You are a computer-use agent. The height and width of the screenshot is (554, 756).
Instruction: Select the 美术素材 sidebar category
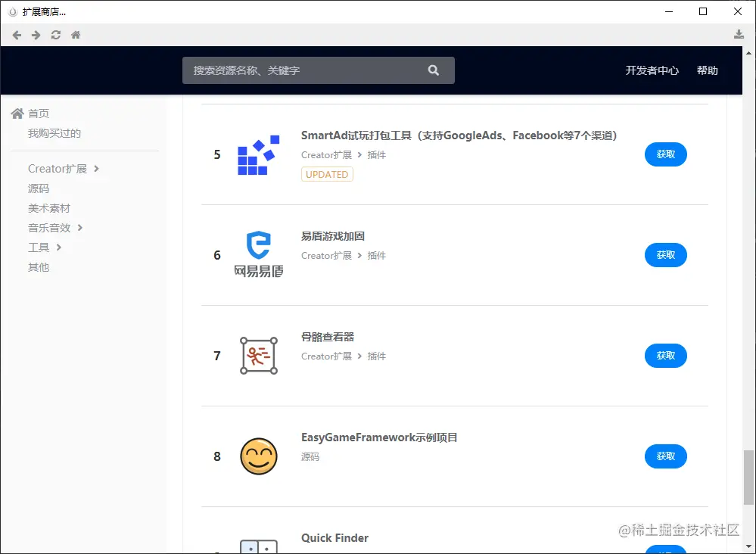coord(49,208)
